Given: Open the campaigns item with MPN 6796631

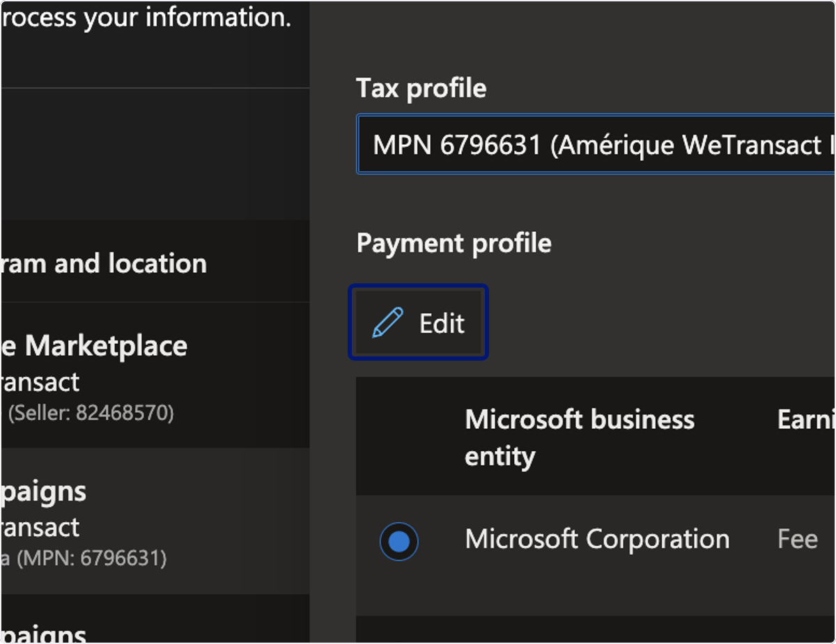Looking at the screenshot, I should [x=155, y=521].
